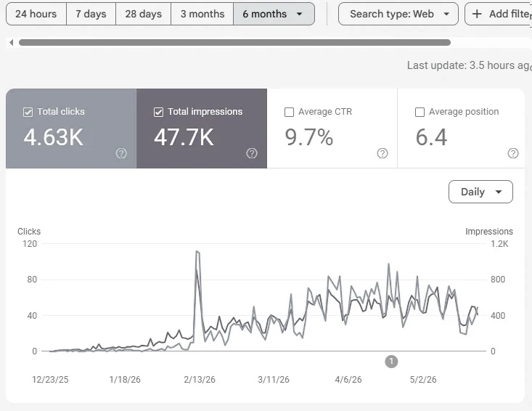Open help icon on Average CTR card

tap(382, 153)
